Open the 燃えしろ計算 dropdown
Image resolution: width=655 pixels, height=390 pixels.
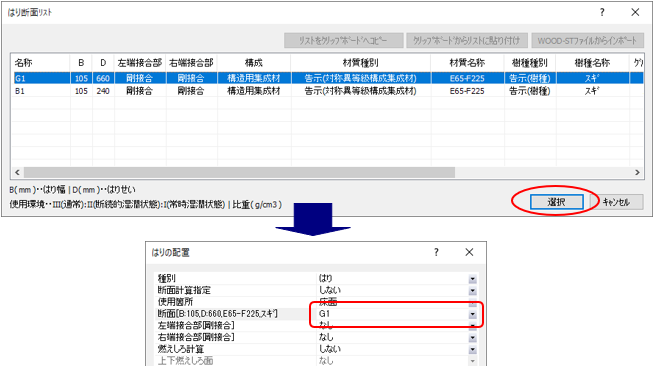[472, 349]
